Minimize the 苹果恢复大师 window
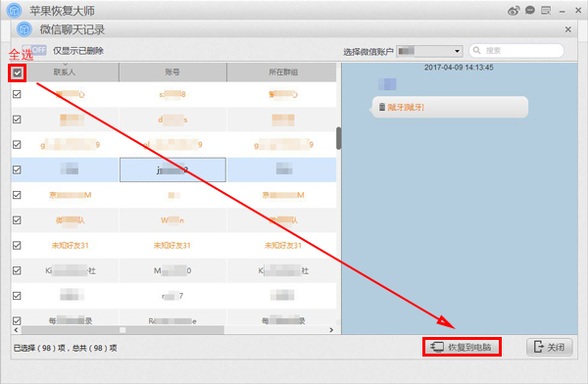The width and height of the screenshot is (588, 384). coord(563,11)
